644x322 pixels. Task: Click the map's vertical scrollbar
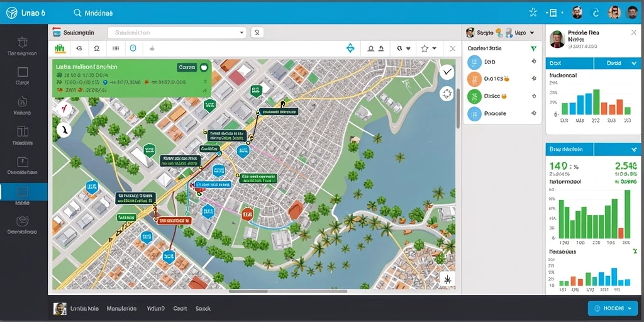point(458,107)
